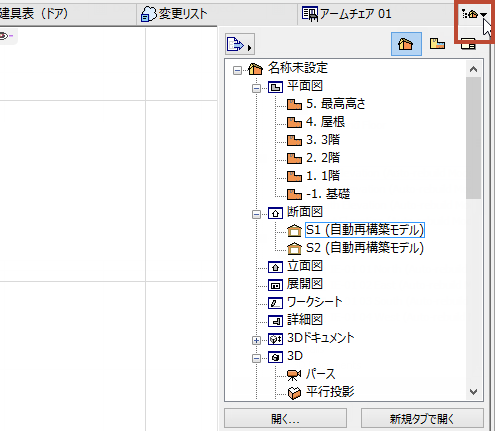Select the 詳細図 tree label
The image size is (495, 431).
click(x=305, y=320)
